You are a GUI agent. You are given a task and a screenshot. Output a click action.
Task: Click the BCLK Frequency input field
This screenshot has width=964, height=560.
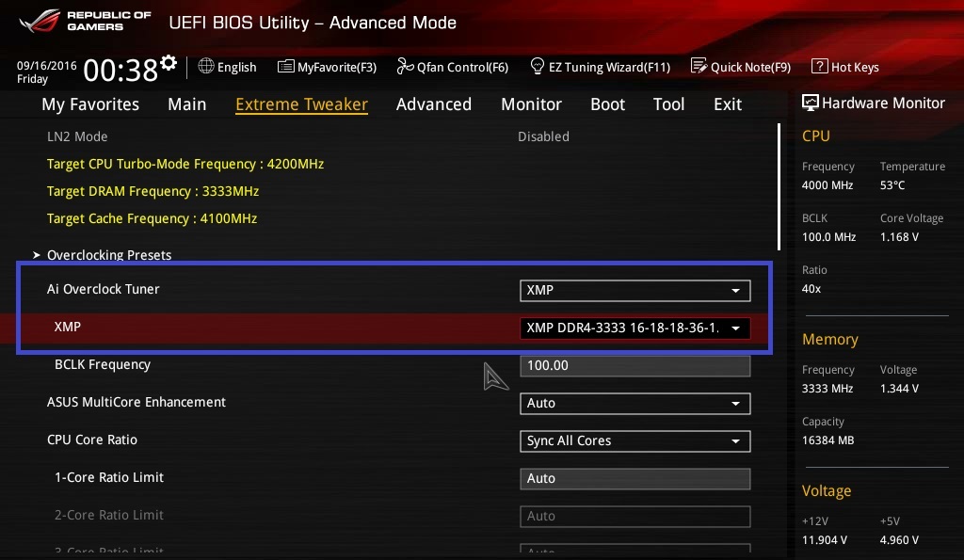(635, 366)
